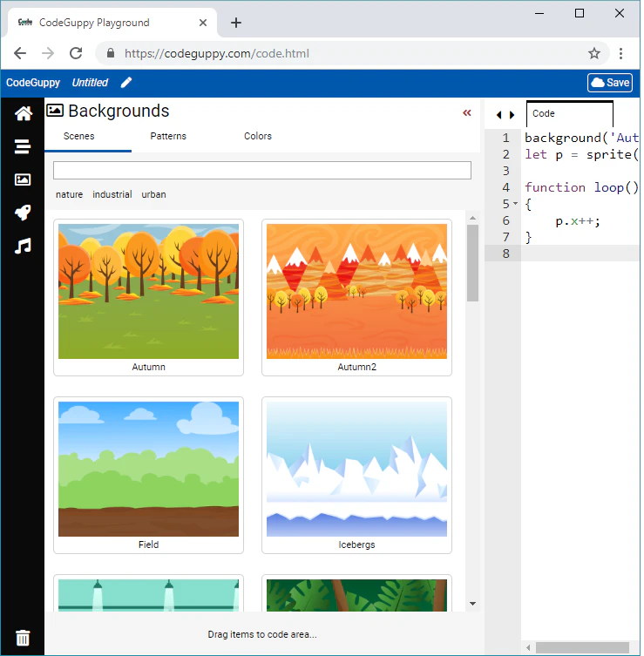644x656 pixels.
Task: Open the rocket Sprites icon in sidebar
Action: pos(23,213)
